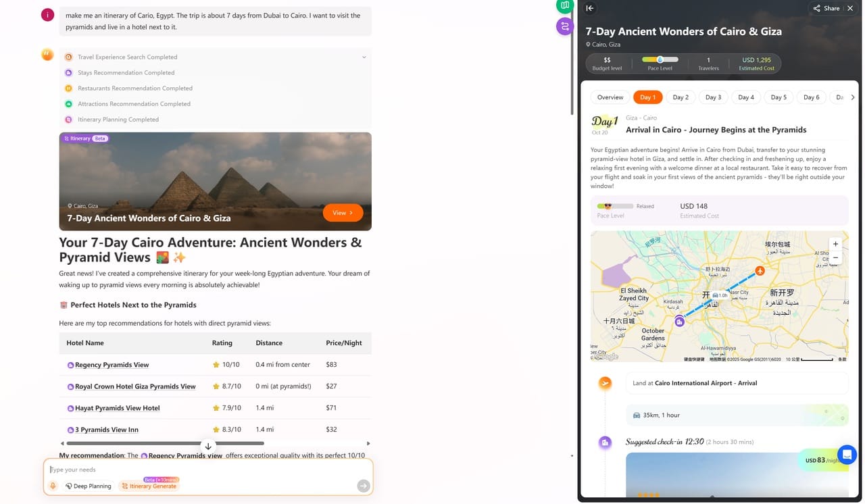Viewport: 865px width, 504px height.
Task: Select the Overview tab
Action: (x=610, y=97)
